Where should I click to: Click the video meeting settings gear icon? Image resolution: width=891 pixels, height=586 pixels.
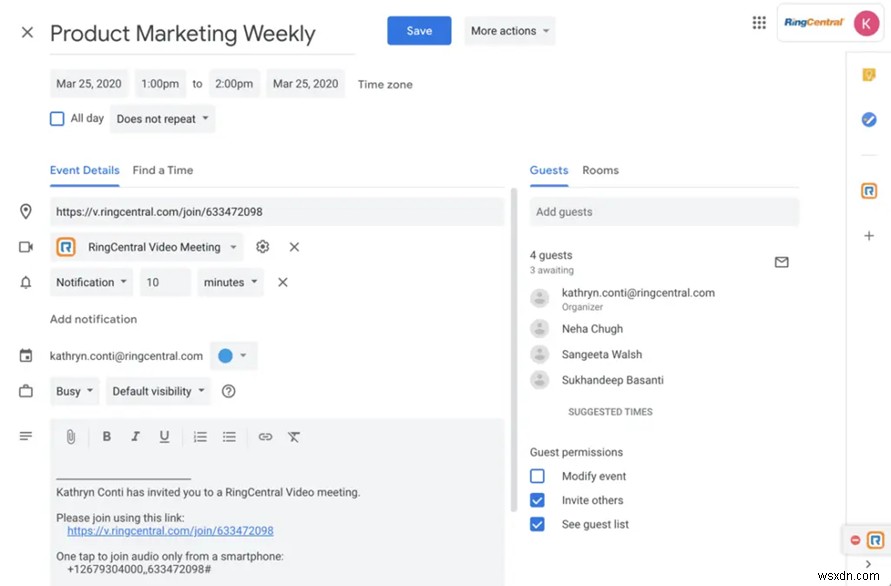click(x=262, y=247)
